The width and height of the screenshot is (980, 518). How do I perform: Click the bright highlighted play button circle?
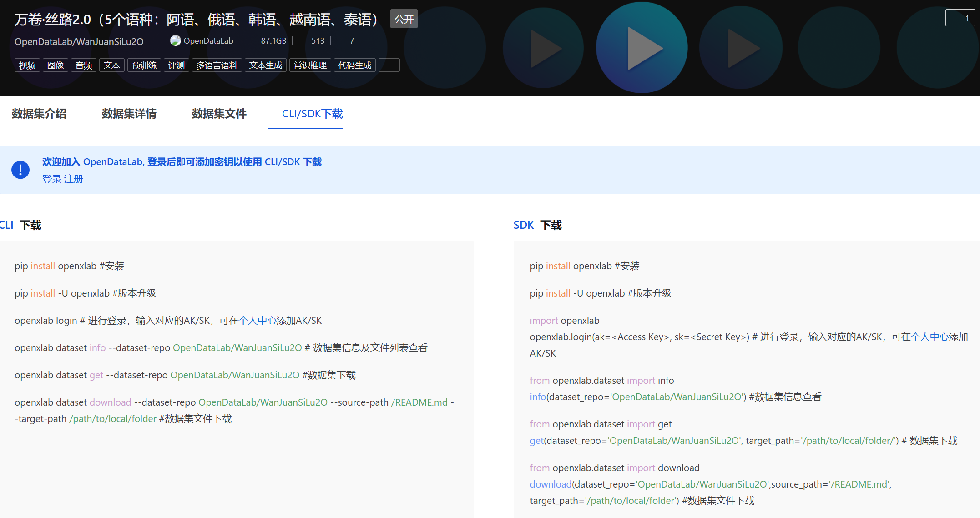[x=642, y=48]
